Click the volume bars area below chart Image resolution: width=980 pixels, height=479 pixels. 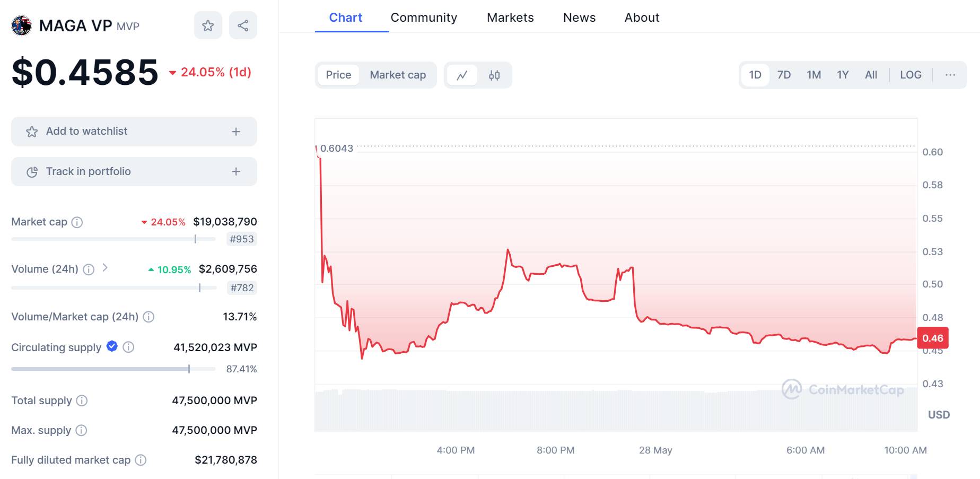(x=616, y=411)
